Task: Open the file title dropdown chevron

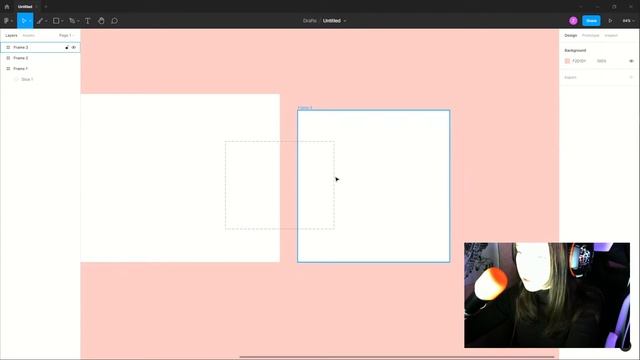Action: click(344, 21)
